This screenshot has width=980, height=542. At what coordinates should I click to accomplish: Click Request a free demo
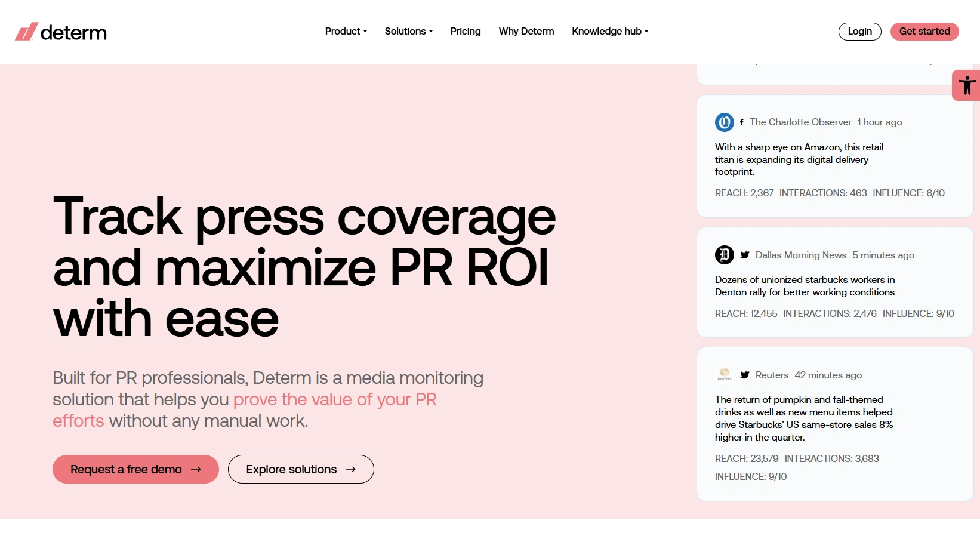click(135, 469)
